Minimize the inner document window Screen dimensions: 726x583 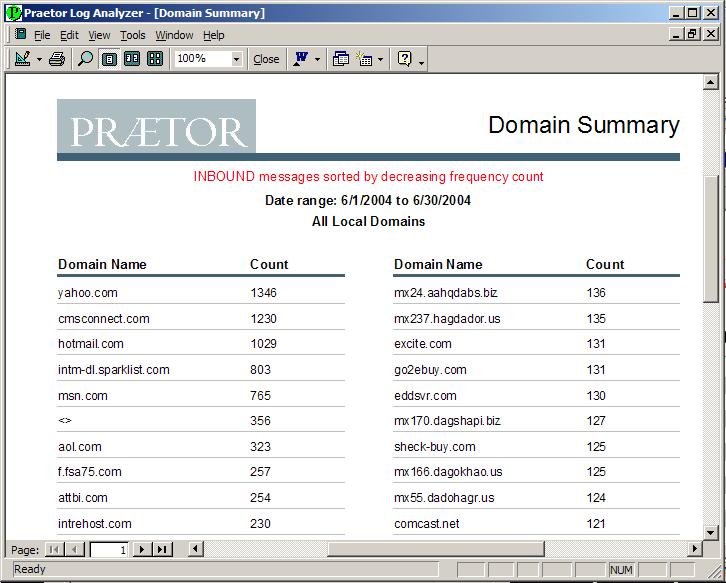[x=677, y=34]
